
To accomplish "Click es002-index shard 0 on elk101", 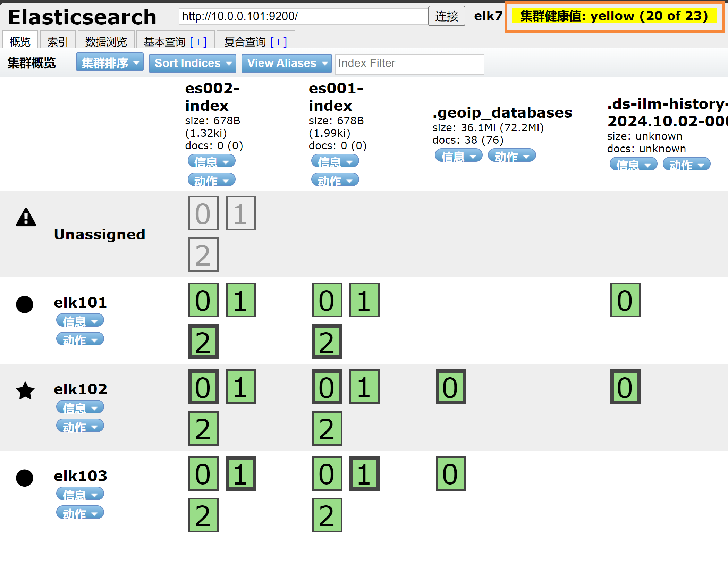I will pyautogui.click(x=203, y=300).
